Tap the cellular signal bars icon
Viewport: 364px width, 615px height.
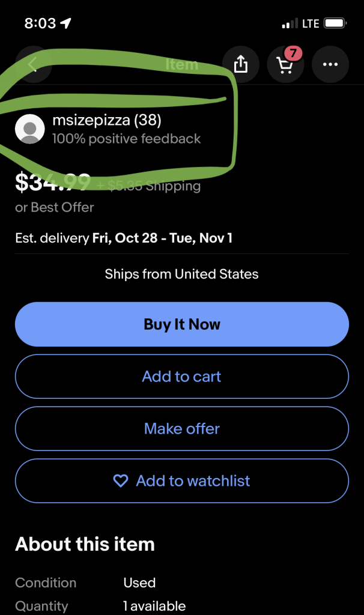pyautogui.click(x=289, y=24)
